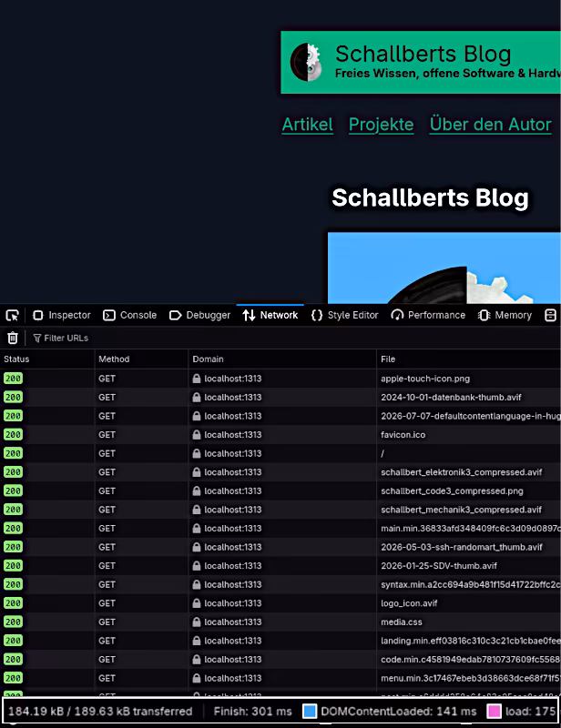This screenshot has width=561, height=728.
Task: Click the pink load color marker
Action: [x=495, y=712]
